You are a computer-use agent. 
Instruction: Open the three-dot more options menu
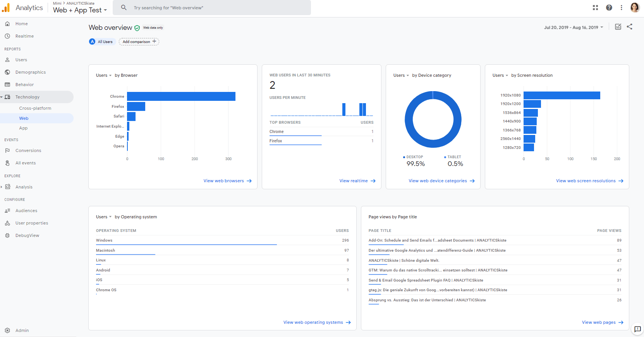click(x=622, y=8)
